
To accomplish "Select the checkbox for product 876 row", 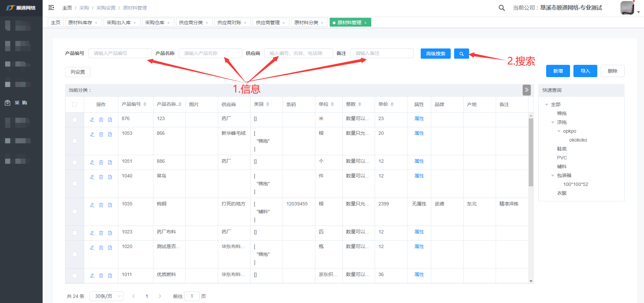I will coord(75,120).
